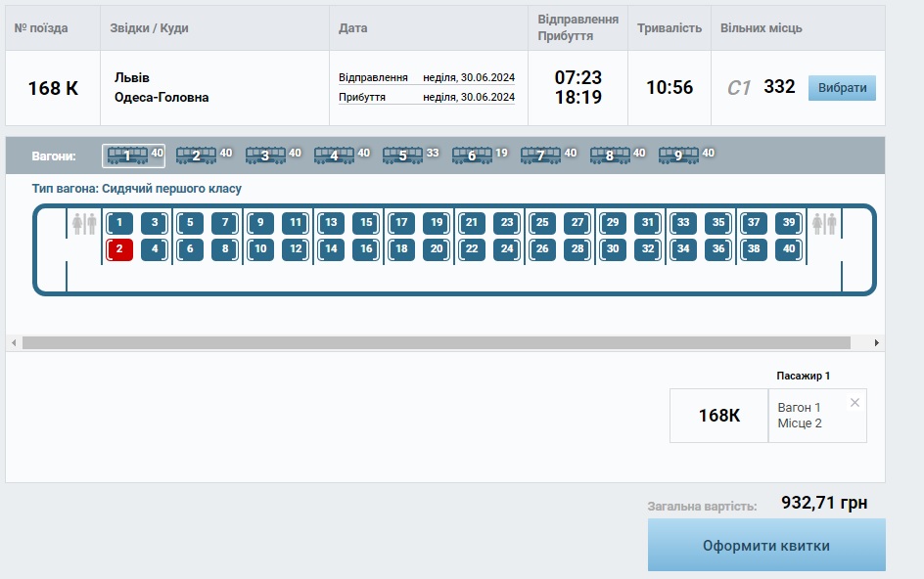Select seat 29 in seat map
The image size is (924, 579).
click(x=613, y=223)
